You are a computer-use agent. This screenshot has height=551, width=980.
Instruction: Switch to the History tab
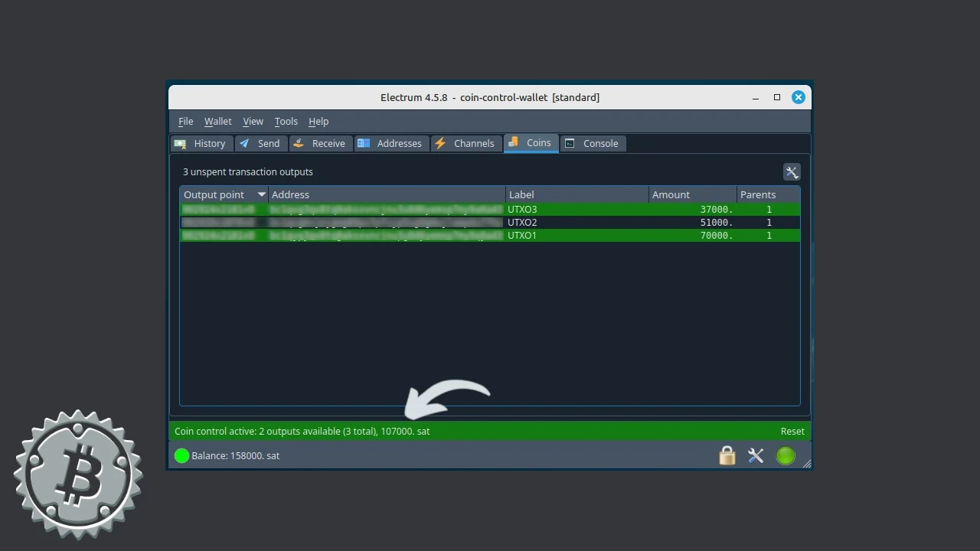pos(201,143)
